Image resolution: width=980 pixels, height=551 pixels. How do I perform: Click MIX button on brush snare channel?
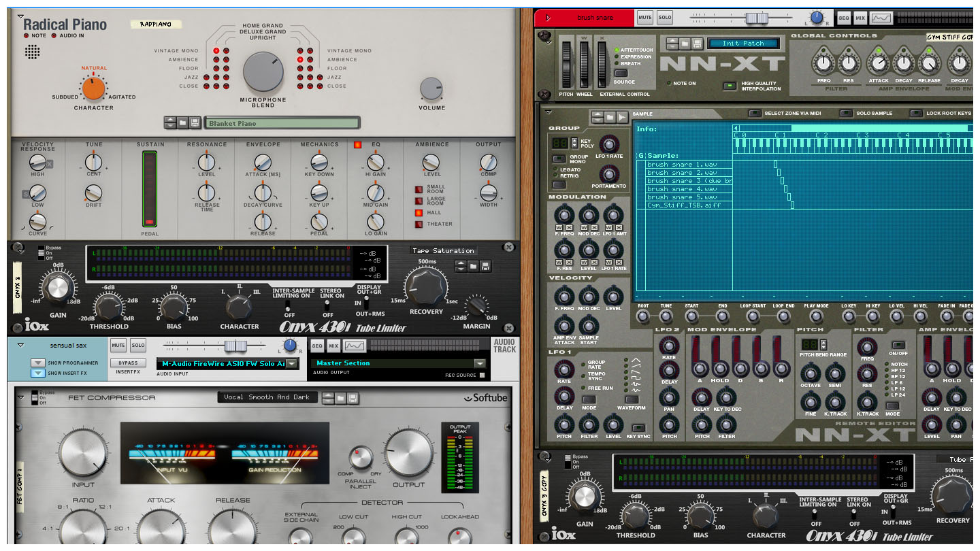pos(860,18)
